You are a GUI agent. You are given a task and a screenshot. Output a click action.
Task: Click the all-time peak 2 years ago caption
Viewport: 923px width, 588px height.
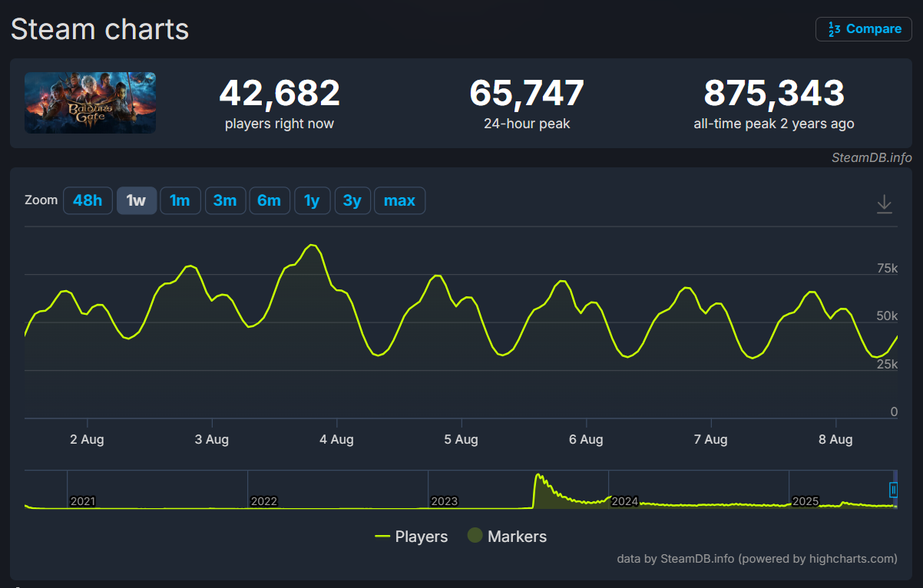tap(774, 124)
